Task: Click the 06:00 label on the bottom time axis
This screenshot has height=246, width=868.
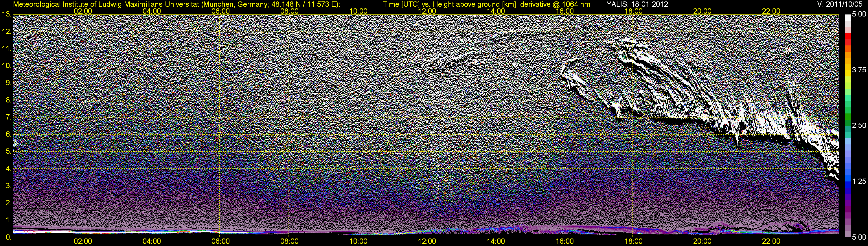Action: click(220, 242)
